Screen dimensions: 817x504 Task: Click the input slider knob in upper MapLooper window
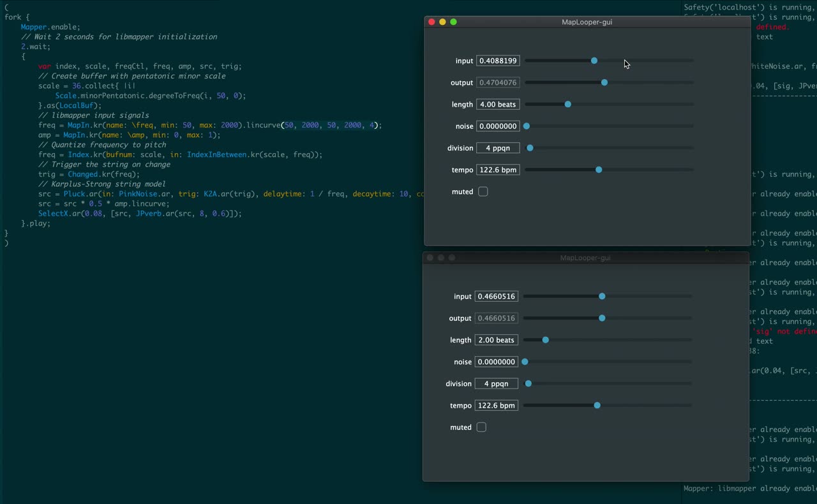594,61
